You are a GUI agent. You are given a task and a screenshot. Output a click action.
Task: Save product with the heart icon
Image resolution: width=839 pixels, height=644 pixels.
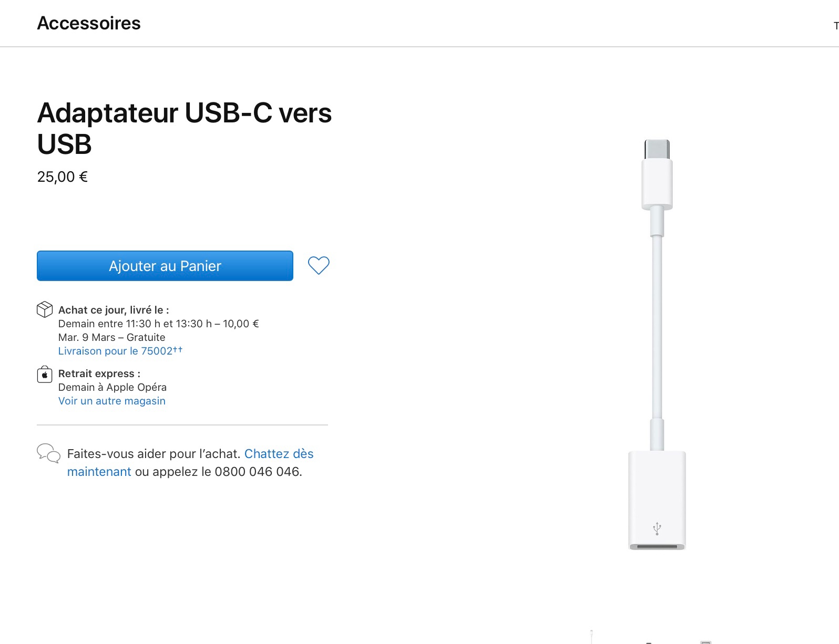(319, 265)
